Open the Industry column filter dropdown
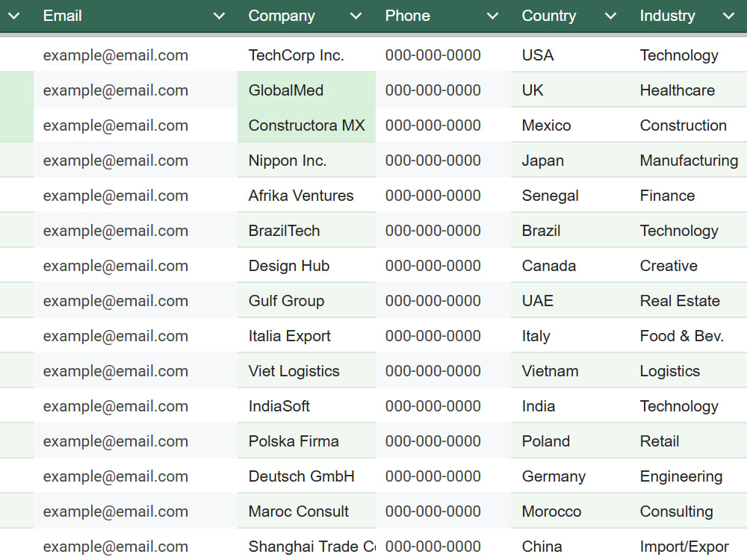 tap(728, 16)
